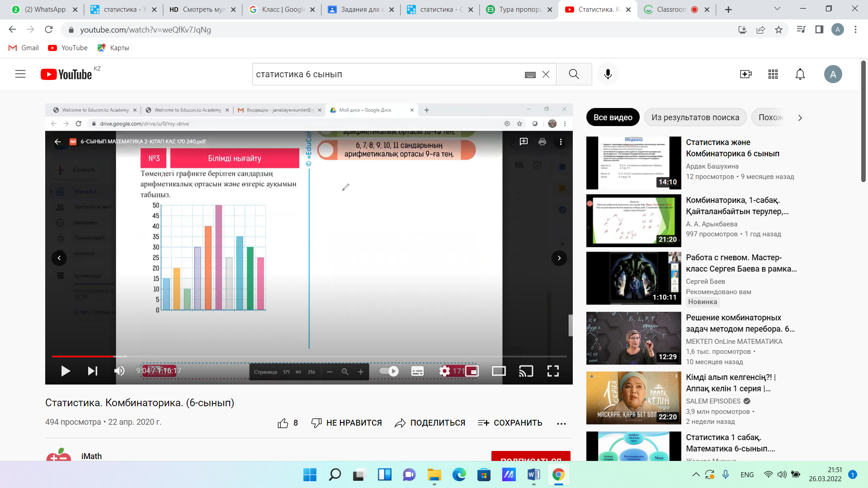Turn on video subtitles
The image size is (868, 488).
point(417,371)
